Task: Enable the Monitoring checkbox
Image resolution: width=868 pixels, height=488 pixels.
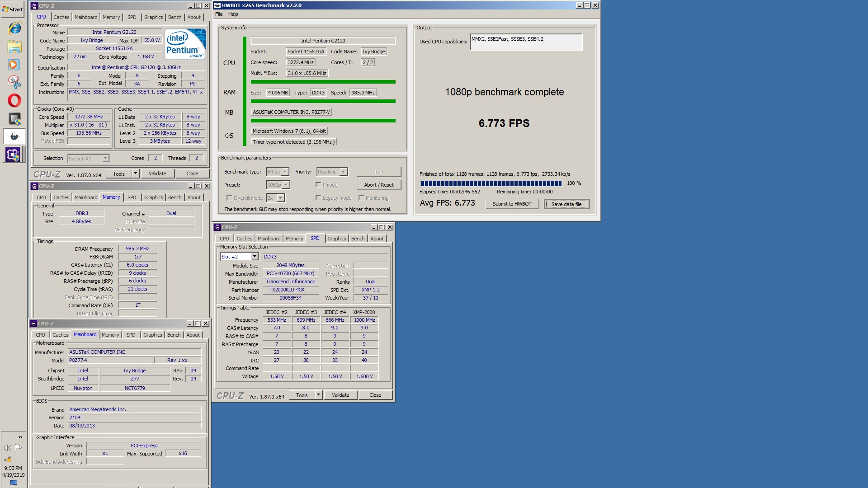Action: [x=361, y=198]
